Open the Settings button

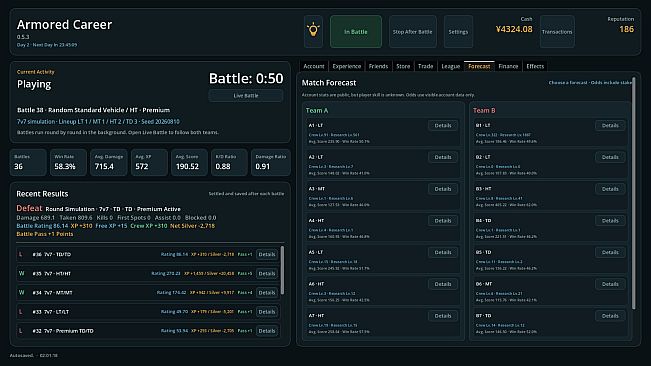click(458, 32)
